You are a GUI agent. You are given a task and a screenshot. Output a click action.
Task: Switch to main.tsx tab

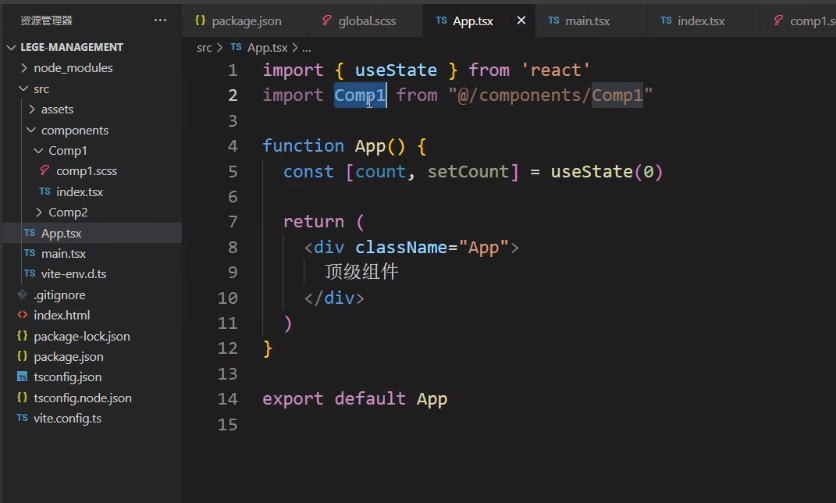tap(587, 21)
